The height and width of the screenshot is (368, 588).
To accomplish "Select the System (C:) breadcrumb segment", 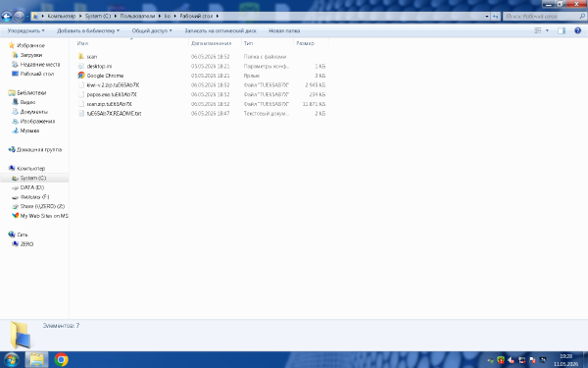I will [97, 16].
